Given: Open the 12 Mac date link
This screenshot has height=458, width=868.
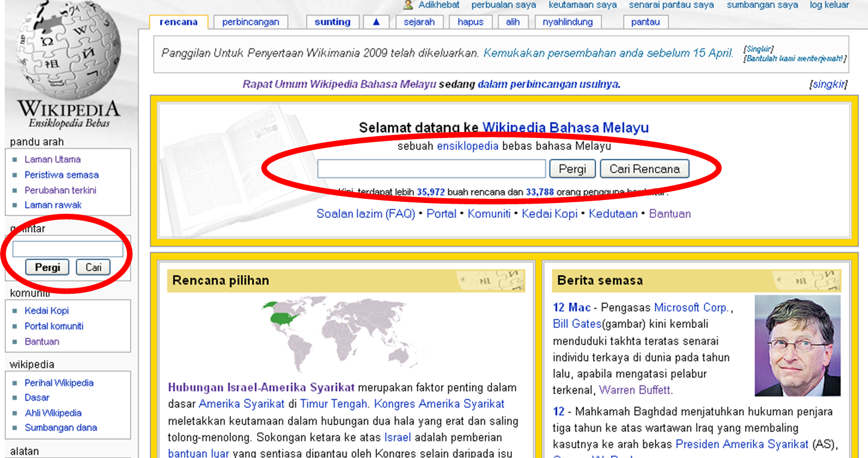Looking at the screenshot, I should tap(572, 308).
